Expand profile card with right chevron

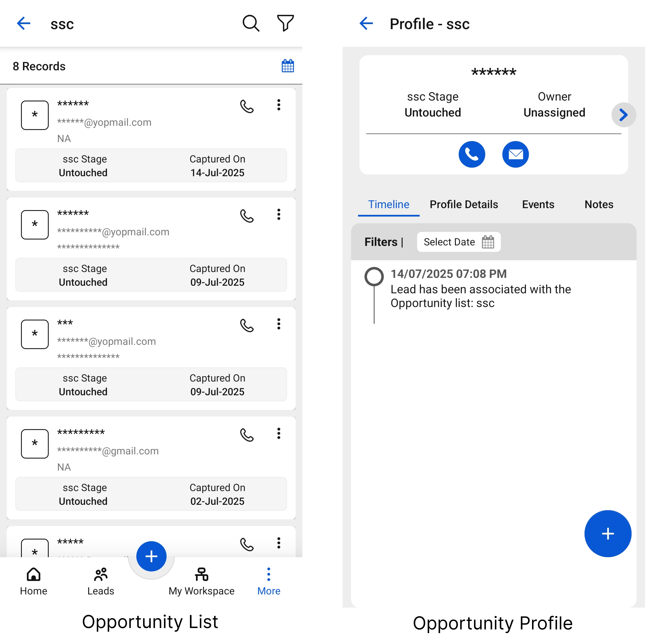pos(623,115)
